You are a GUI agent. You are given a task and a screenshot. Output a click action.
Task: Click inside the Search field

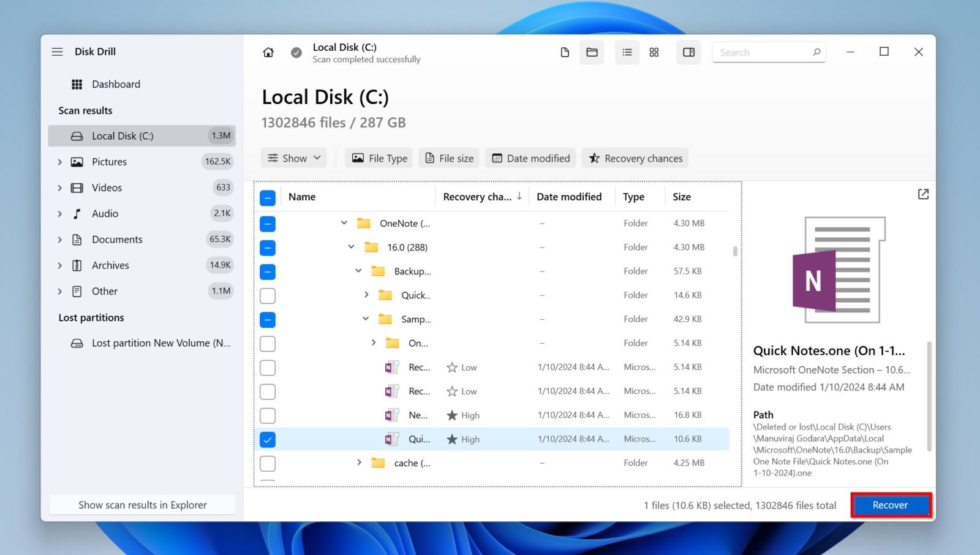[x=766, y=52]
